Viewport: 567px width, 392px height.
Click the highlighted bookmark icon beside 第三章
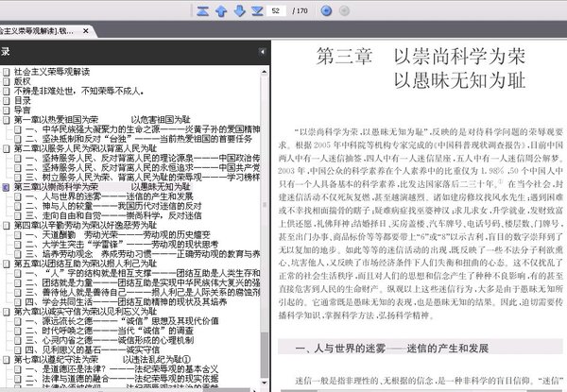6,187
